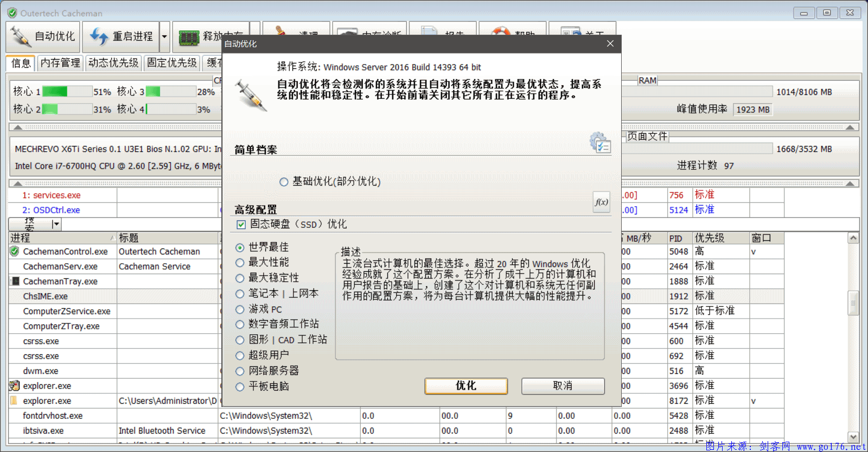Click the memory chip 释放内存 toolbar icon
Image resolution: width=868 pixels, height=452 pixels.
point(189,37)
